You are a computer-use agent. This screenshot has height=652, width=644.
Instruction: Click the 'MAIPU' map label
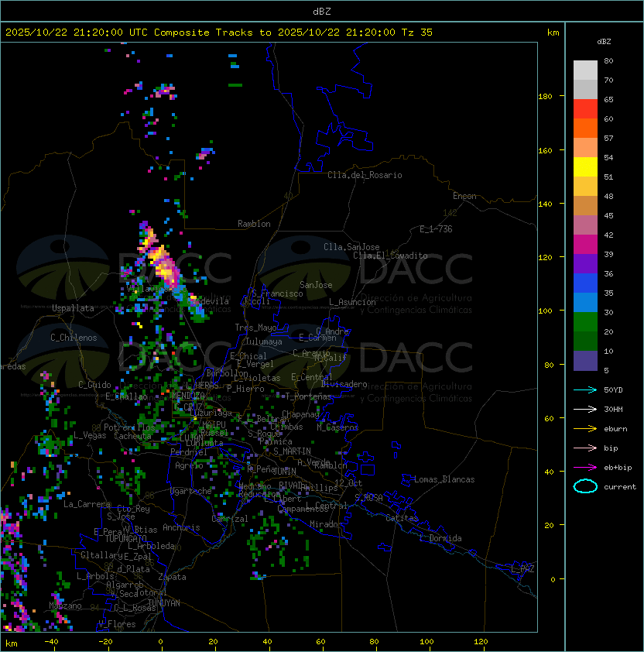[x=214, y=425]
